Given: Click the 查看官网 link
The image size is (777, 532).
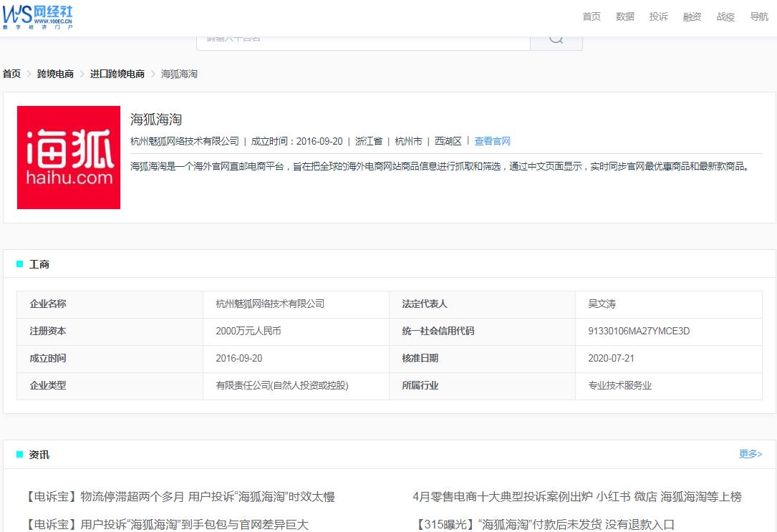Looking at the screenshot, I should tap(493, 141).
